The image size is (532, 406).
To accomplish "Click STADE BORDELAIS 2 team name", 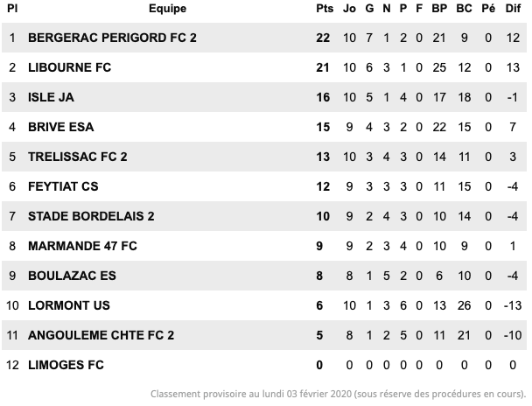I will pos(91,216).
